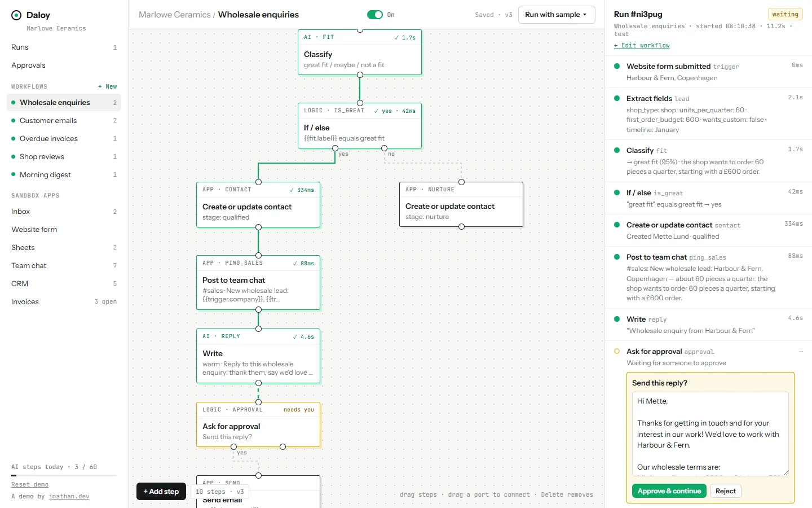Select the Ask for approval logic node
812x508 pixels.
[x=258, y=424]
